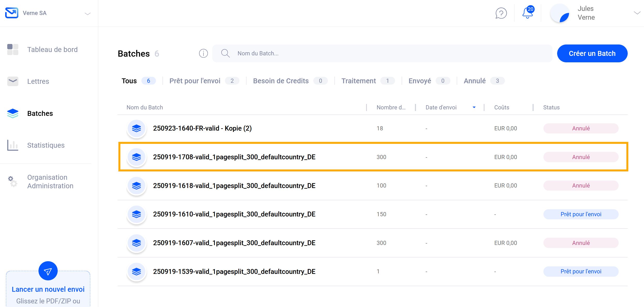Click the info icon beside Batches title

[x=203, y=54]
